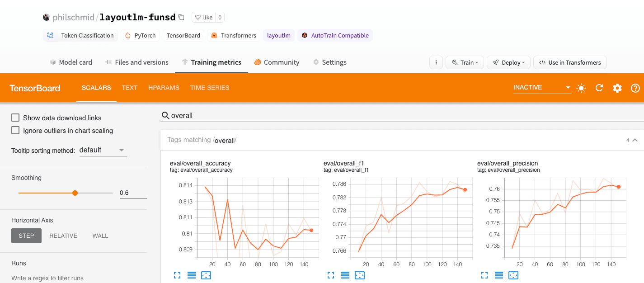644x283 pixels.
Task: Collapse the Tags matching /overall/ section
Action: point(635,140)
